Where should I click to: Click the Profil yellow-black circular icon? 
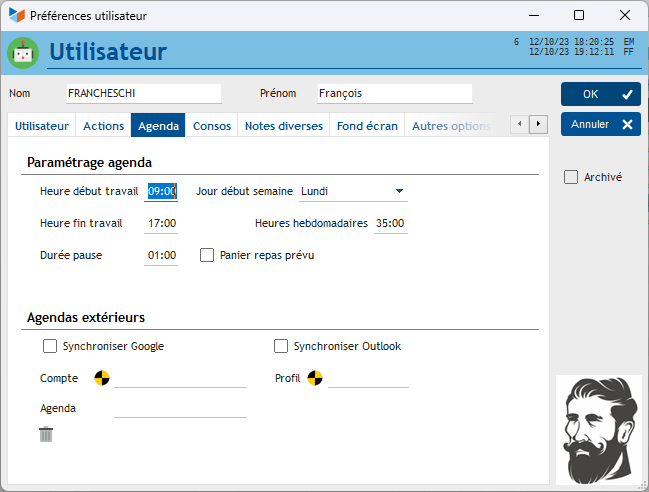tap(315, 378)
